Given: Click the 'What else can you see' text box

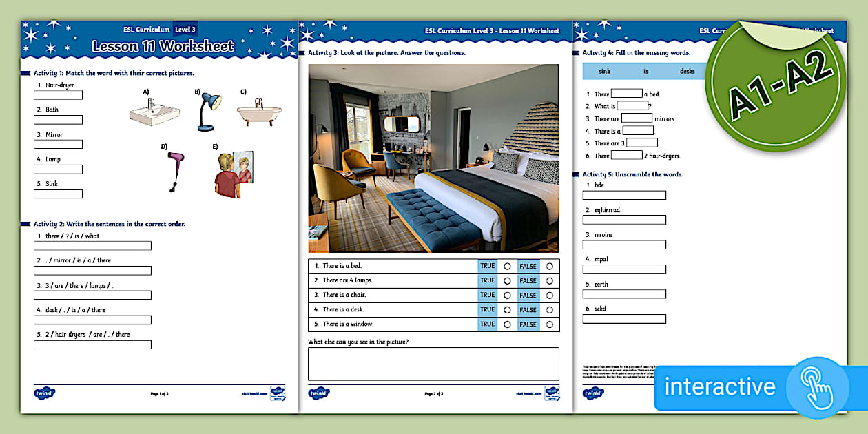Looking at the screenshot, I should tap(433, 364).
